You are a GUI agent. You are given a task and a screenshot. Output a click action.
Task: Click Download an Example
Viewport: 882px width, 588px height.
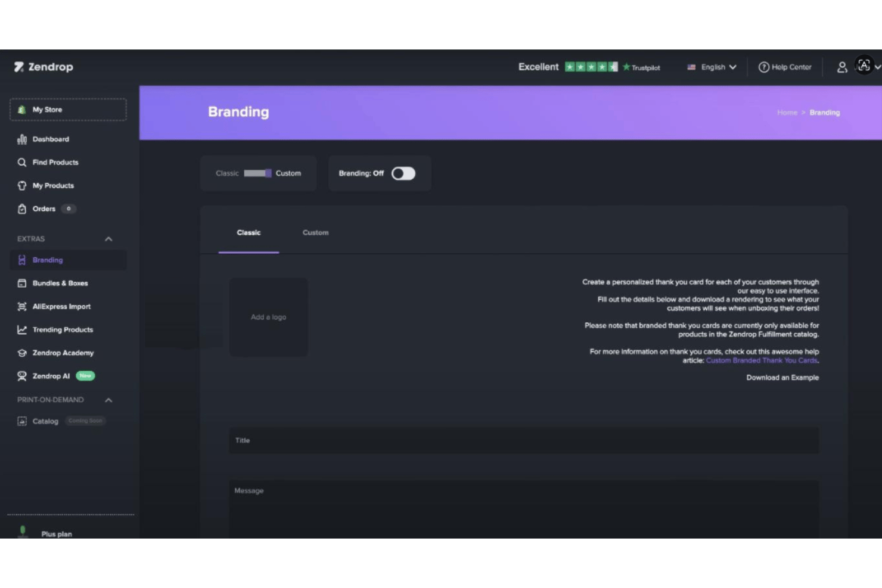782,378
